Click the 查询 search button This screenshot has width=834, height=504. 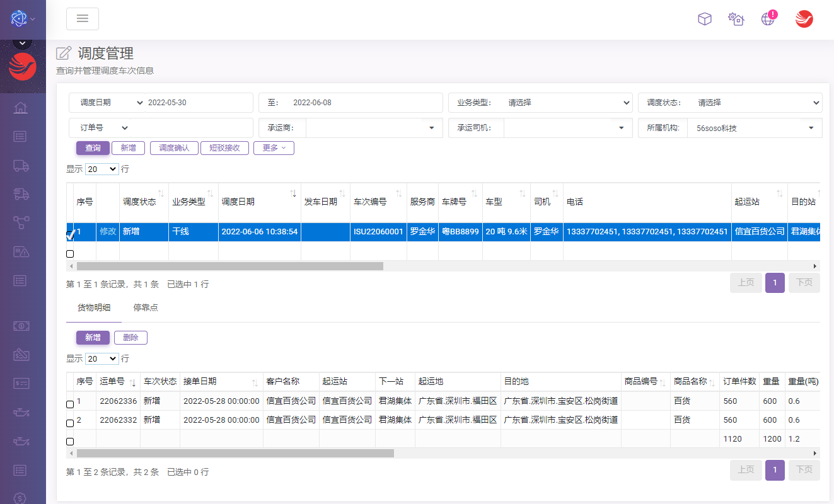[x=93, y=148]
